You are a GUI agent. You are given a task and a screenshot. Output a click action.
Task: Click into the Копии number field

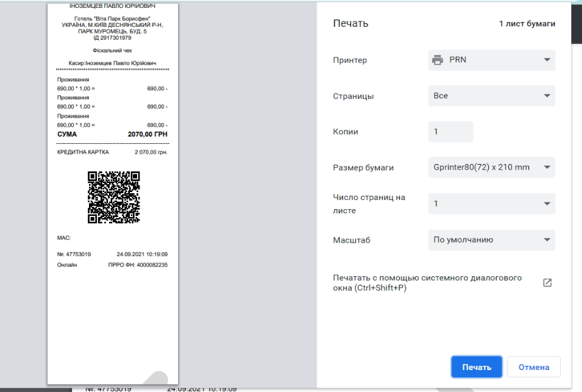tap(450, 132)
